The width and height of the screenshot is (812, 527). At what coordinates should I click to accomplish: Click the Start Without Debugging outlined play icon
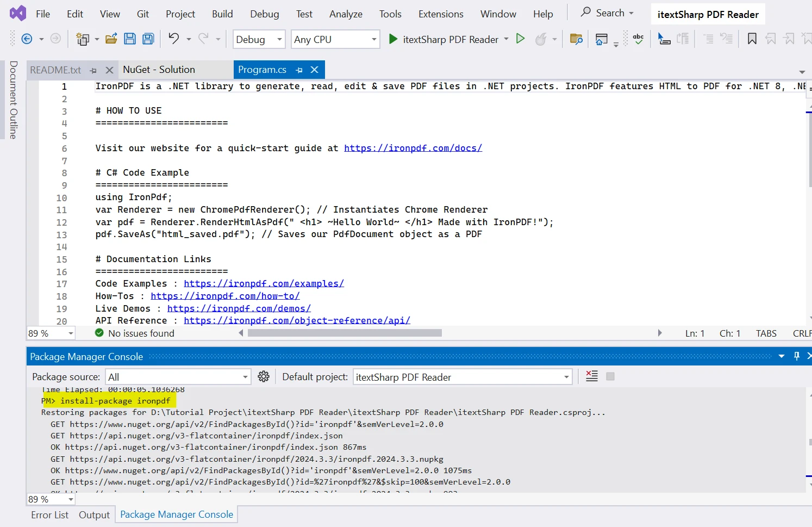[520, 39]
